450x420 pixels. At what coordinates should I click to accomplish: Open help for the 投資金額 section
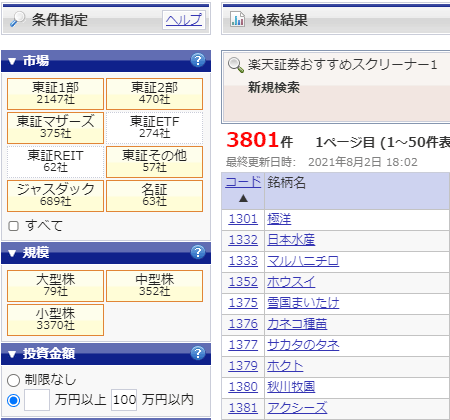pyautogui.click(x=198, y=353)
